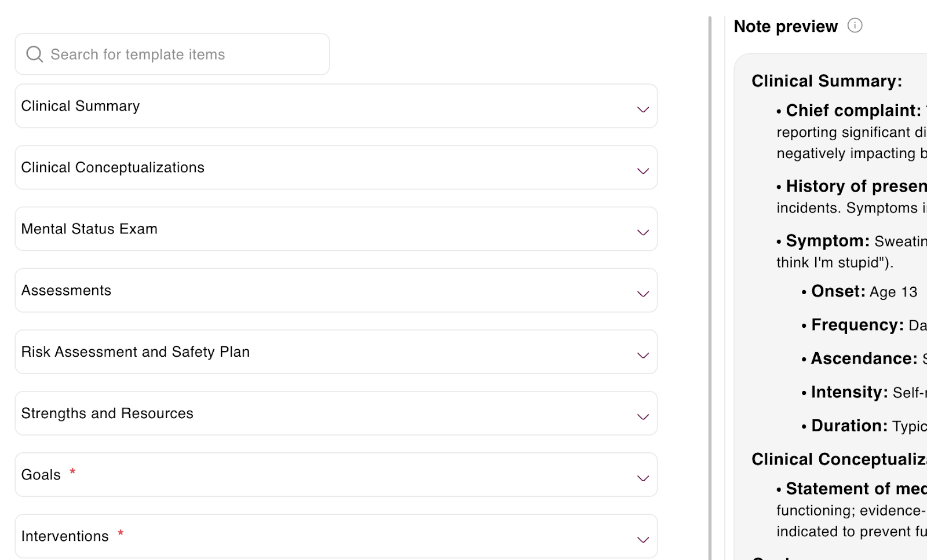The height and width of the screenshot is (560, 927).
Task: Open the Mental Status Exam section
Action: (642, 232)
